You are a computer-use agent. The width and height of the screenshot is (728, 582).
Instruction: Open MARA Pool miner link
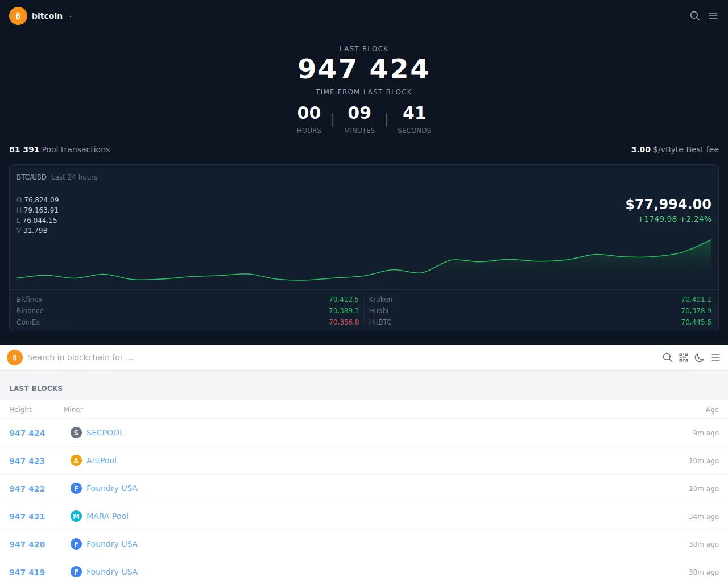pos(107,516)
